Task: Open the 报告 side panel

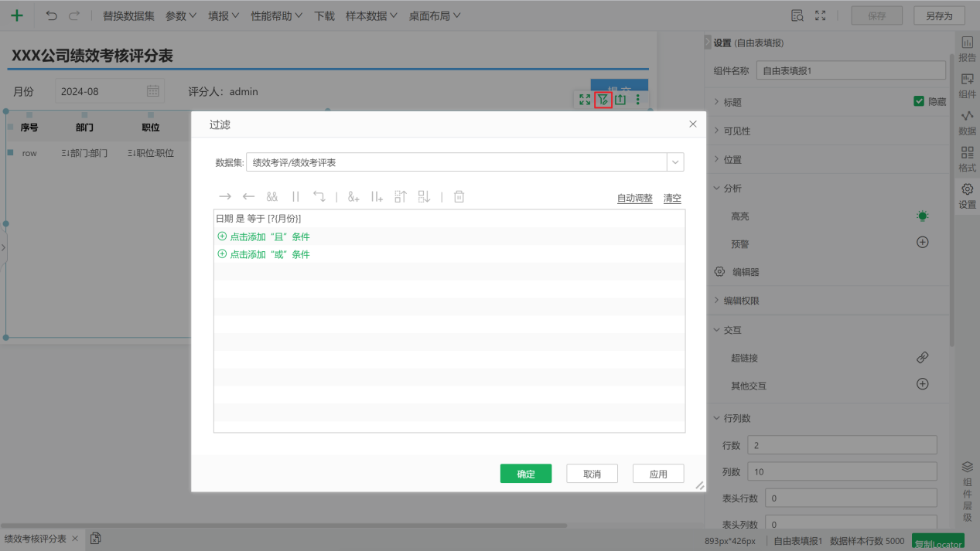Action: point(967,49)
